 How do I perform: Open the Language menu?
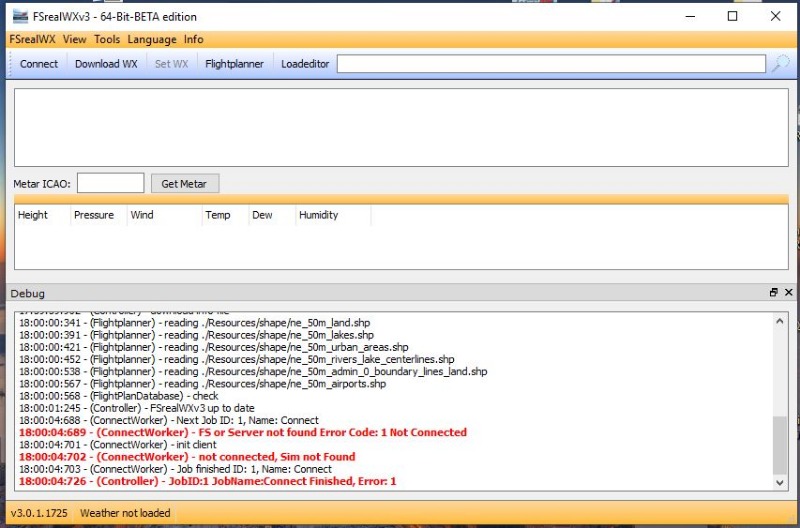point(152,39)
